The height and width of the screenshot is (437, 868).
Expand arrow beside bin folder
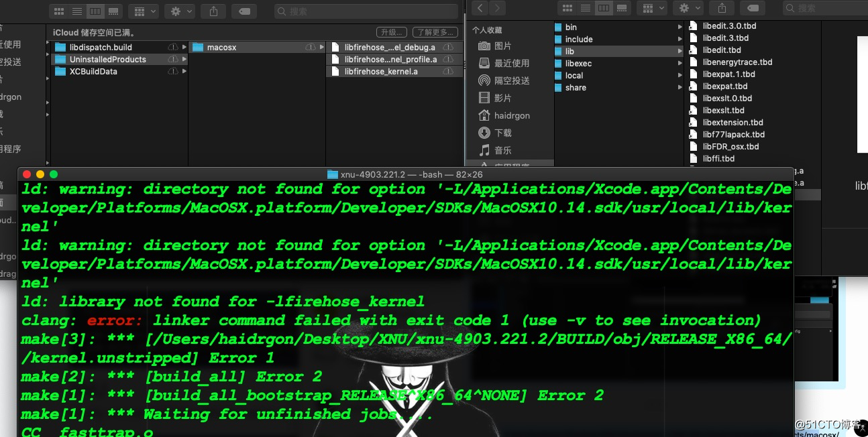click(x=681, y=27)
